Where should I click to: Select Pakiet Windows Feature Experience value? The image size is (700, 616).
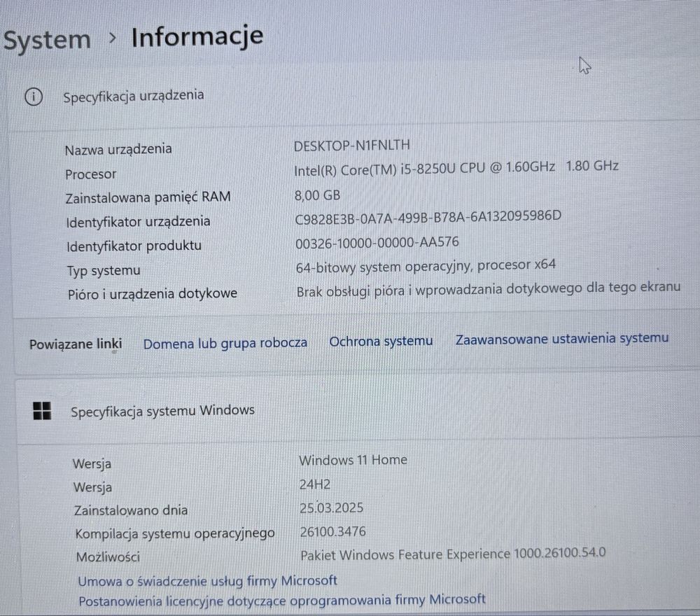point(453,554)
